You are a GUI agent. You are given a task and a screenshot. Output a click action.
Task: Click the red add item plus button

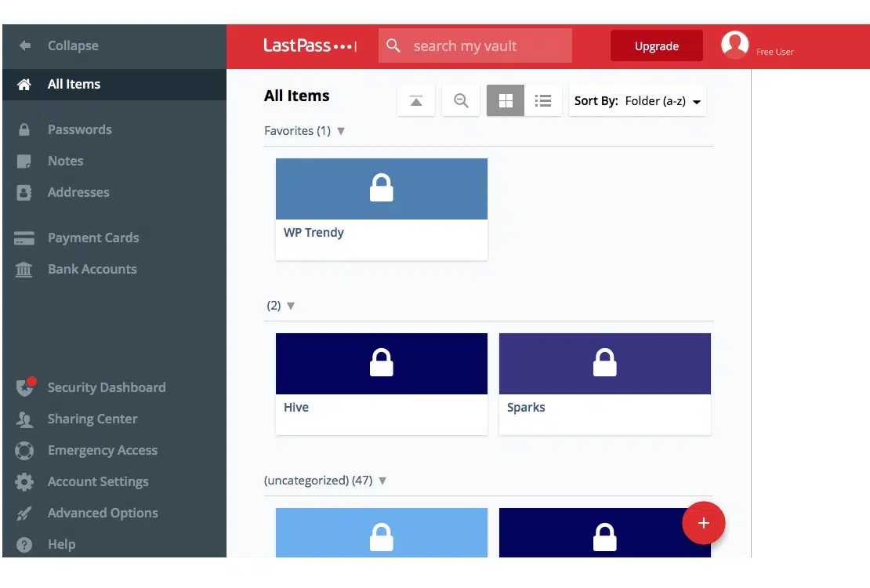tap(703, 523)
